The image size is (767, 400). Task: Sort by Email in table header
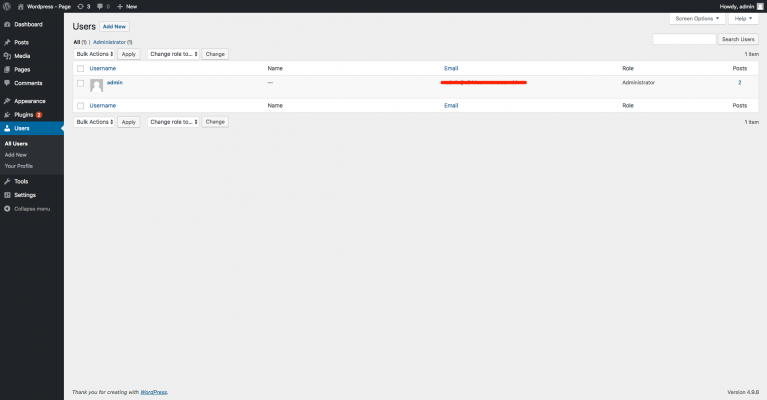point(451,68)
